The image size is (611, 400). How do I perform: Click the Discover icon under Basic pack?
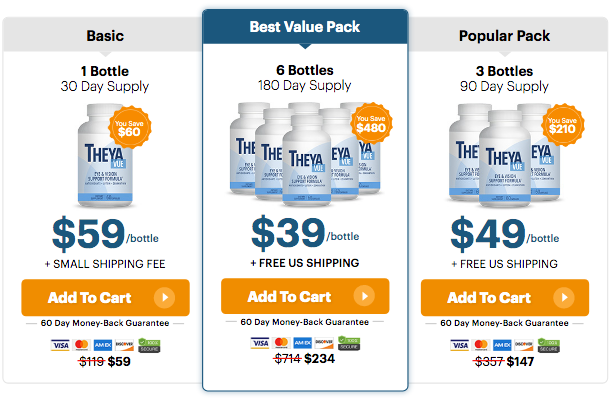pos(124,345)
